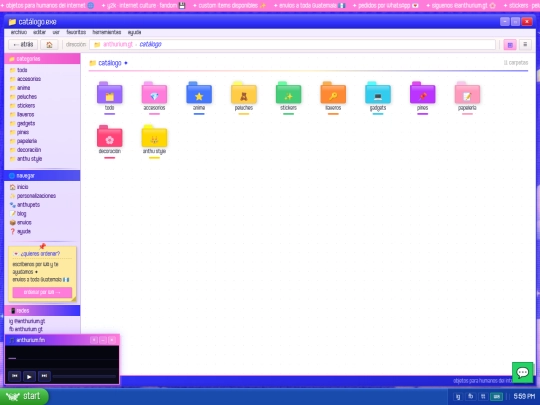Click the 'fb' tray icon

tap(470, 396)
